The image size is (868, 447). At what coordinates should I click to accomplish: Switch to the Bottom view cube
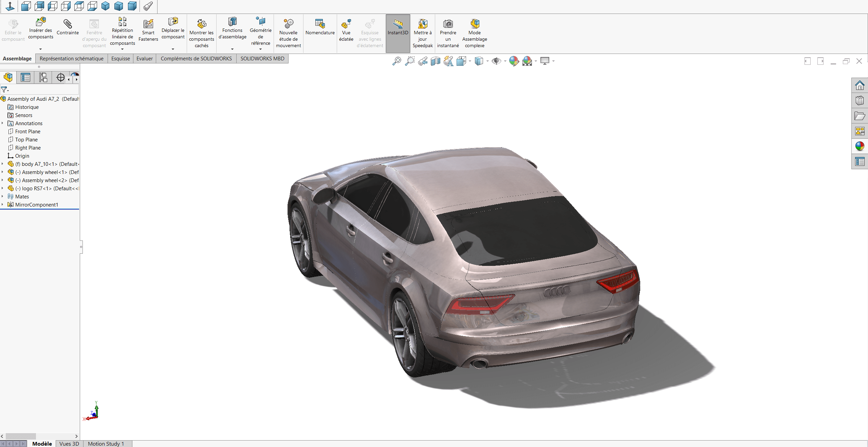point(92,6)
